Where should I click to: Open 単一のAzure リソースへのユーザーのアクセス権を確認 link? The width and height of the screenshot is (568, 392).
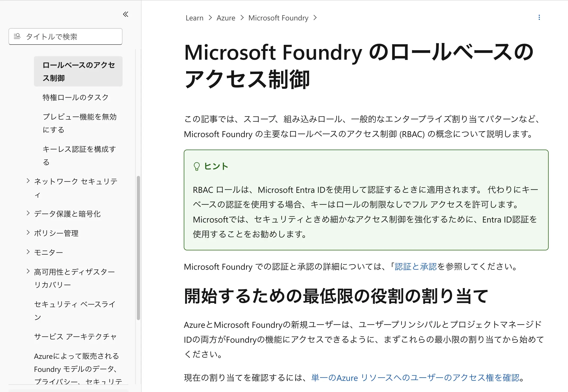click(x=415, y=378)
